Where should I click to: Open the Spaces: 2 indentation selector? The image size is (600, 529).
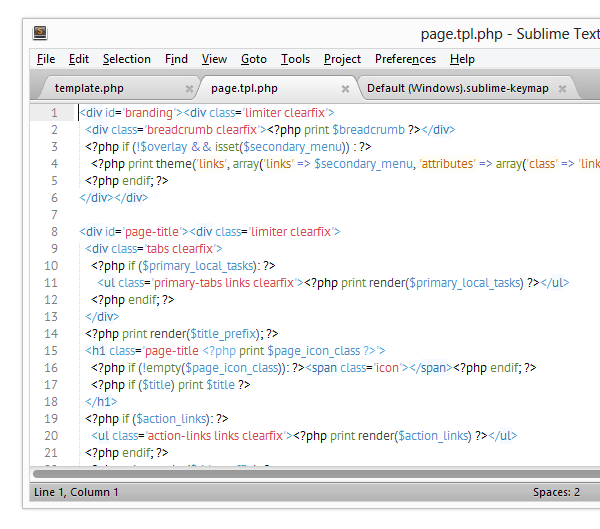pos(556,492)
